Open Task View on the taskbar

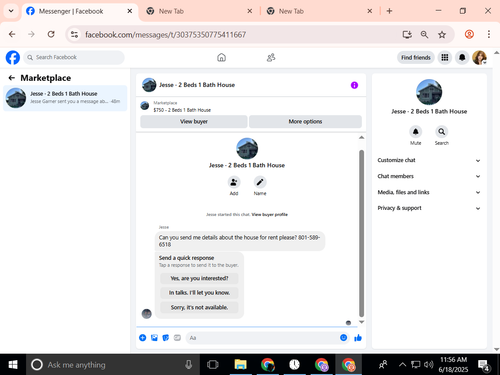(212, 365)
